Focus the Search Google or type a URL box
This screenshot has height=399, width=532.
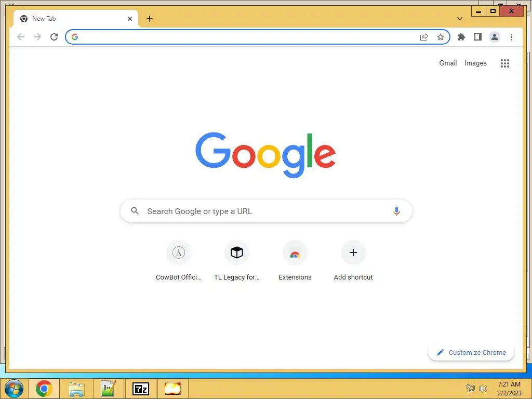click(266, 211)
